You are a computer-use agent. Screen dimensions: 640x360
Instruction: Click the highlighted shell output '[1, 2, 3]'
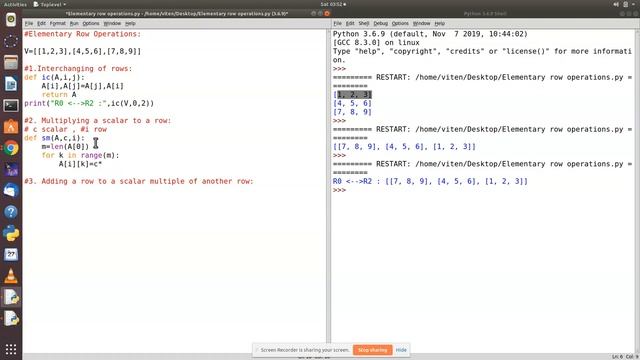coord(352,95)
